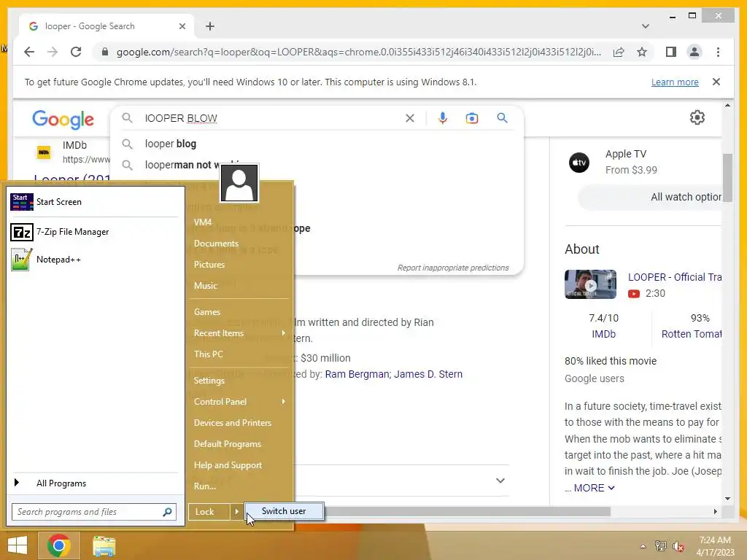Viewport: 747px width, 560px height.
Task: Open Google quick settings gear
Action: 697,117
